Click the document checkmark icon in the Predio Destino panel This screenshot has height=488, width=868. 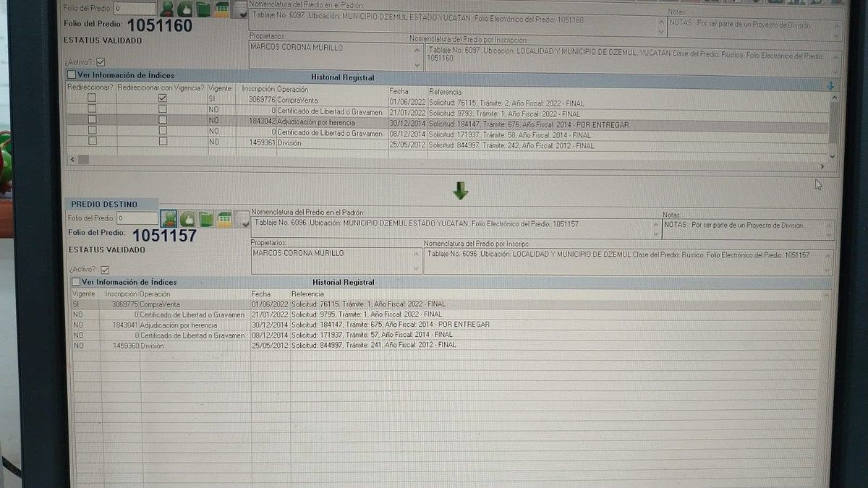point(241,219)
